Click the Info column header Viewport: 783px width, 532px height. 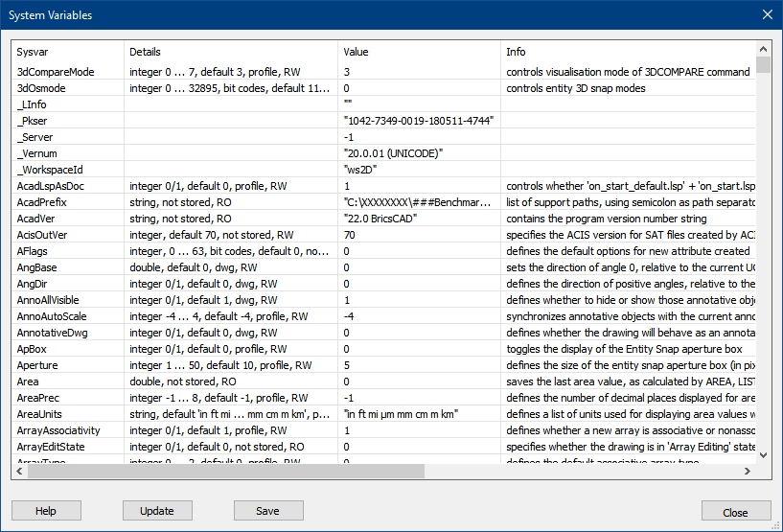[x=628, y=52]
